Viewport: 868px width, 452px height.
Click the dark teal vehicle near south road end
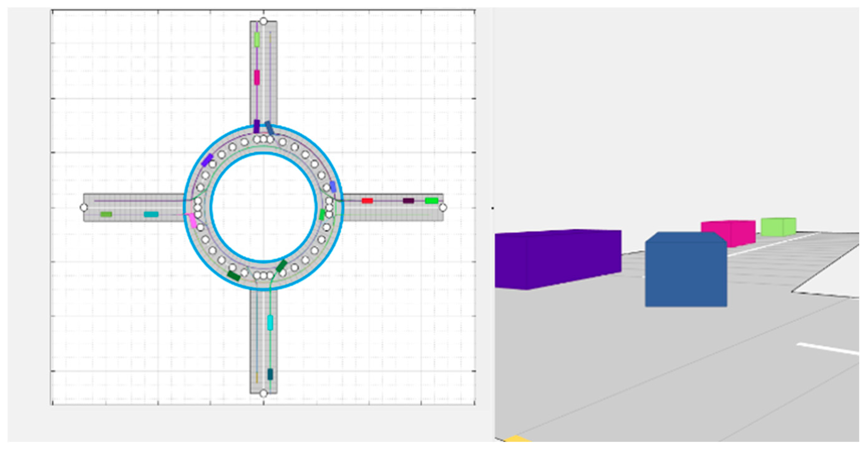coord(270,374)
